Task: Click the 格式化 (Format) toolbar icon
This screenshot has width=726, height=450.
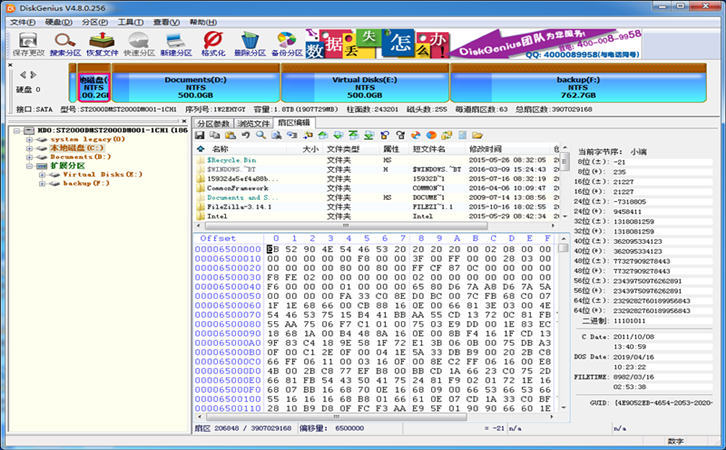Action: 213,41
